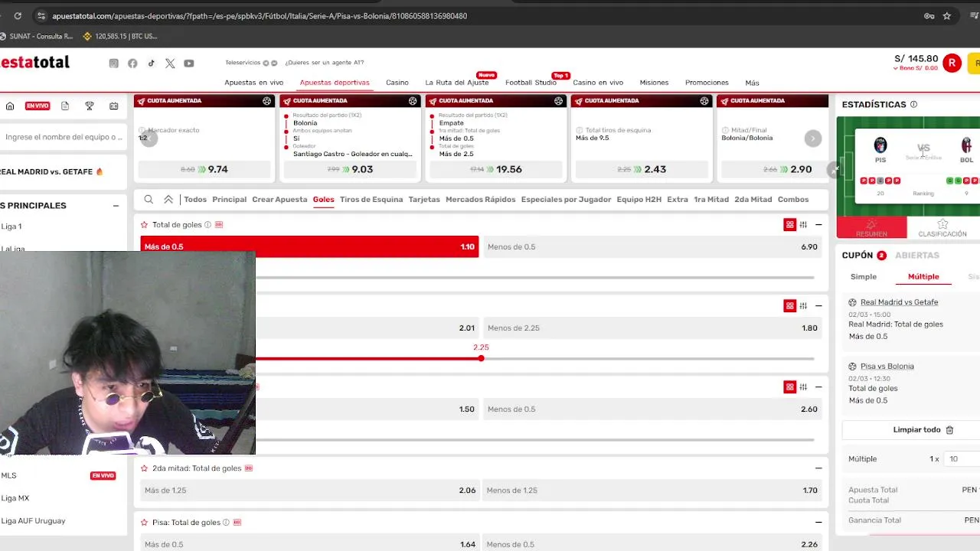Select Menos de 2.25 at 1.80 odds

pyautogui.click(x=652, y=328)
